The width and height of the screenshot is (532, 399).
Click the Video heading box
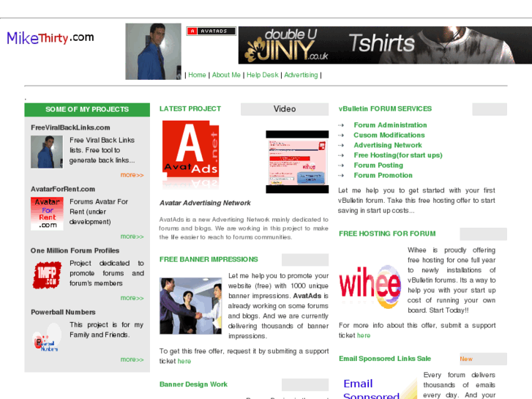click(x=285, y=109)
